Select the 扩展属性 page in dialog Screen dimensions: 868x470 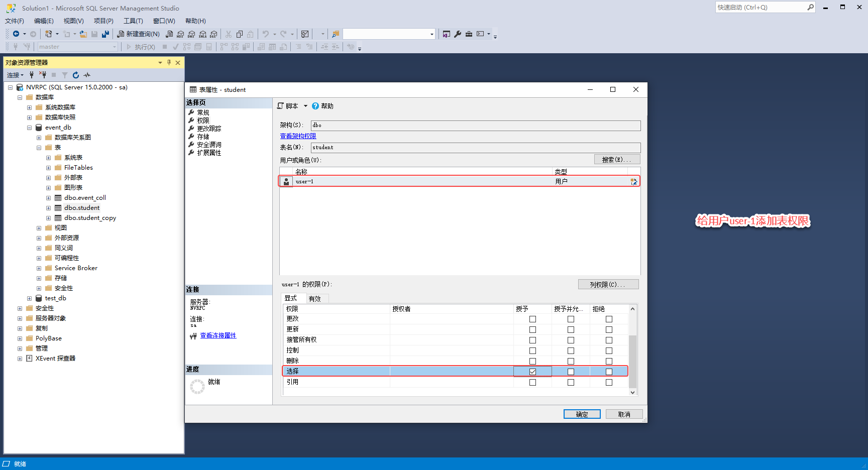[209, 153]
